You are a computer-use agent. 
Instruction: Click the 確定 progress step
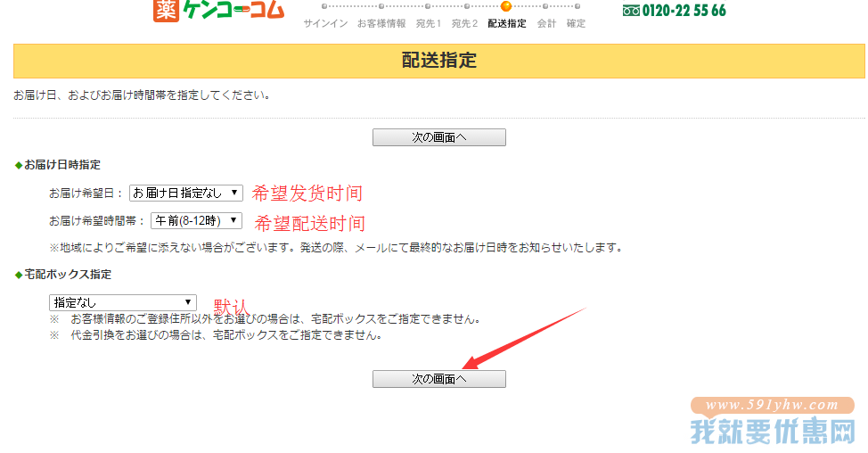coord(576,23)
